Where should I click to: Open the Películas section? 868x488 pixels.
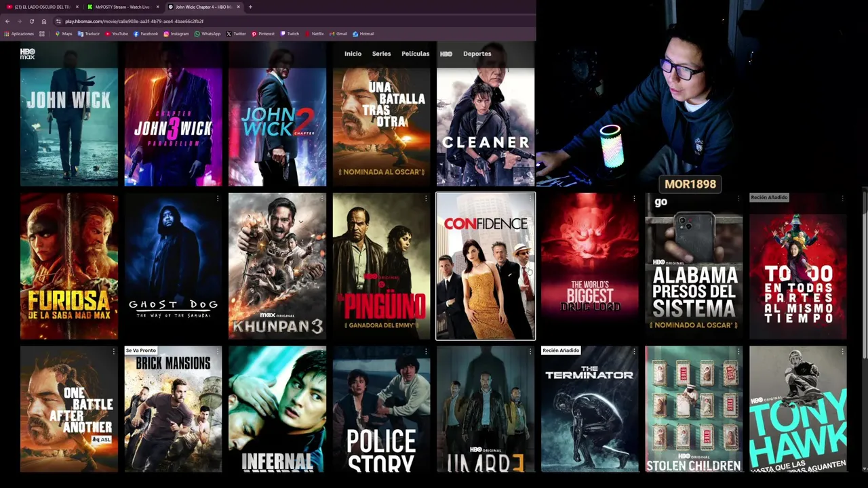click(415, 54)
